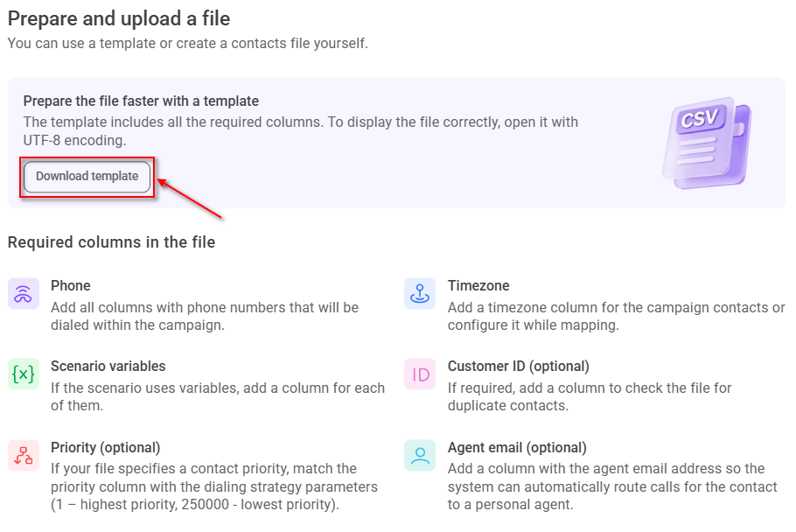Viewport: 796px width, 532px height.
Task: Click the teal Agent email person icon
Action: pyautogui.click(x=420, y=455)
